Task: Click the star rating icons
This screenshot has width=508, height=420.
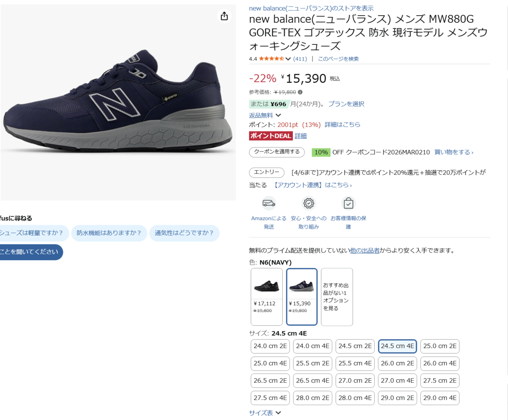Action: [271, 59]
